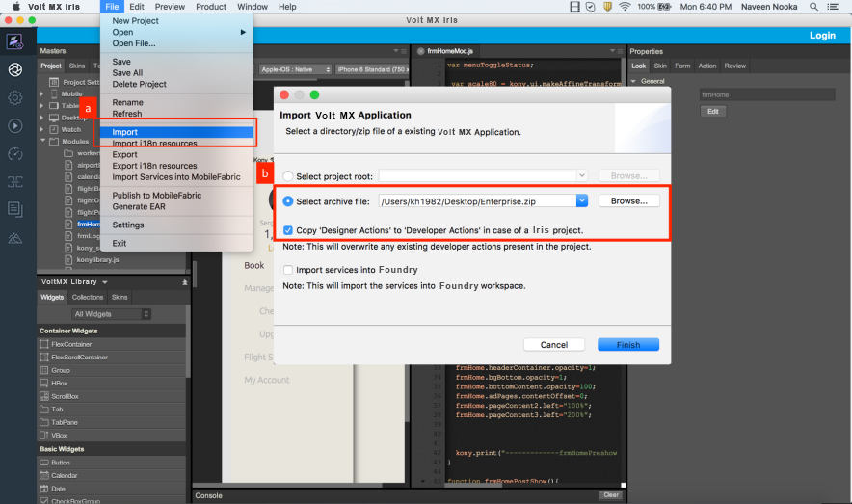Pick the Button widget under Basic Widgets

[55, 463]
